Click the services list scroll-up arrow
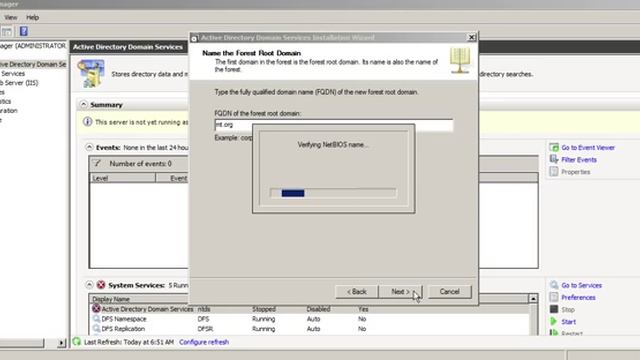 pyautogui.click(x=533, y=299)
